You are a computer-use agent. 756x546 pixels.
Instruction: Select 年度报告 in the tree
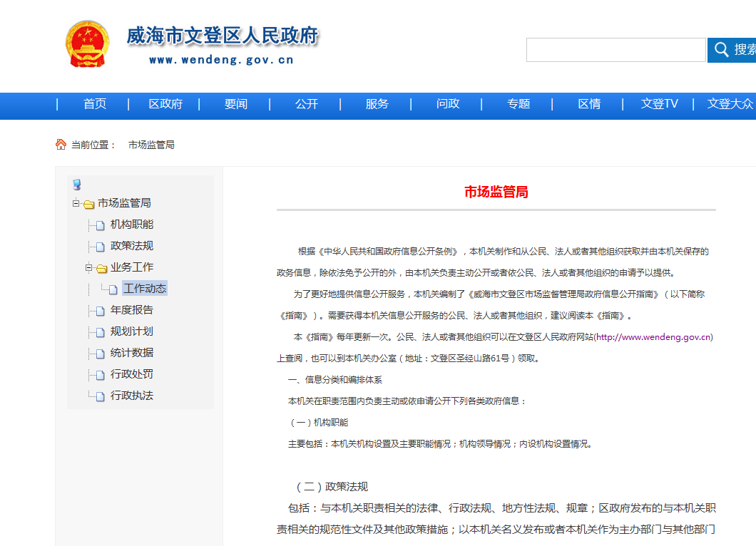132,310
